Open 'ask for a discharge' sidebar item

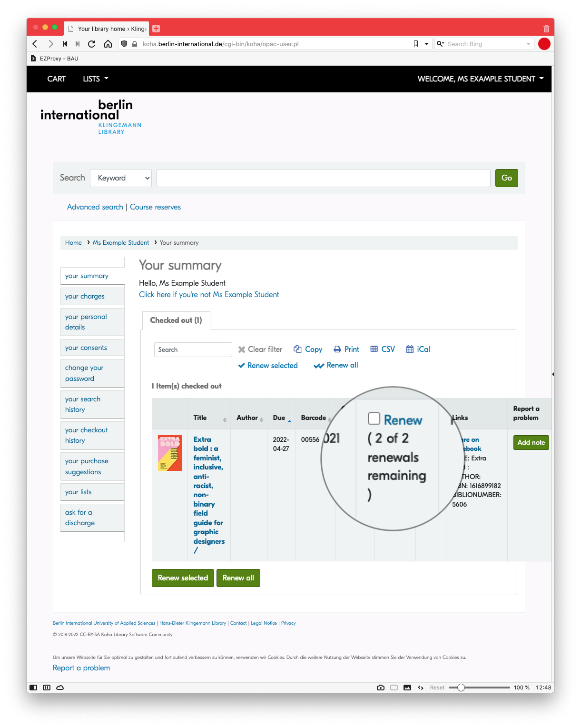pos(92,518)
